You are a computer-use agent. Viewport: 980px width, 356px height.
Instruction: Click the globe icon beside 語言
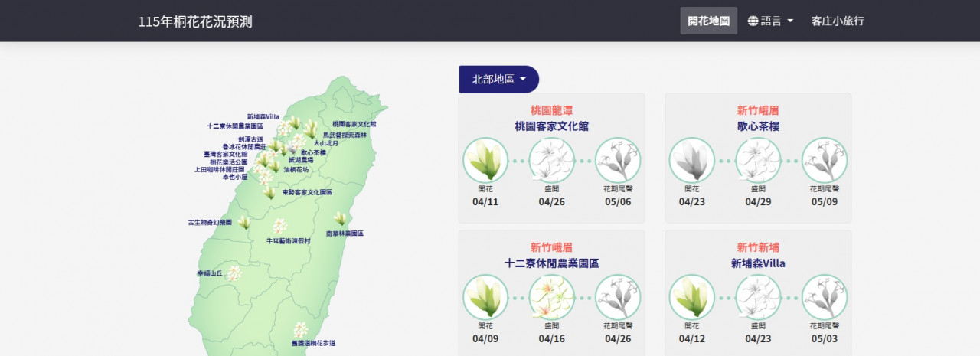pyautogui.click(x=753, y=21)
